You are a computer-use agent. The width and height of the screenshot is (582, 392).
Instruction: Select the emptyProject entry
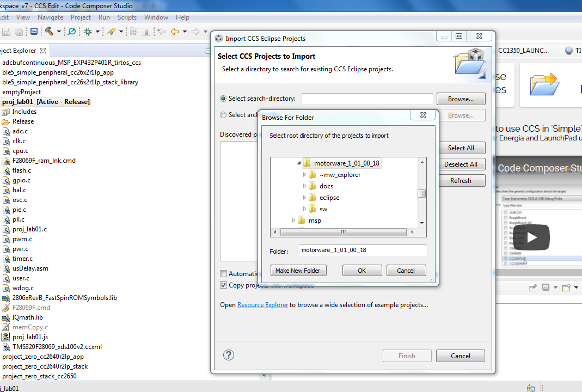[x=22, y=92]
